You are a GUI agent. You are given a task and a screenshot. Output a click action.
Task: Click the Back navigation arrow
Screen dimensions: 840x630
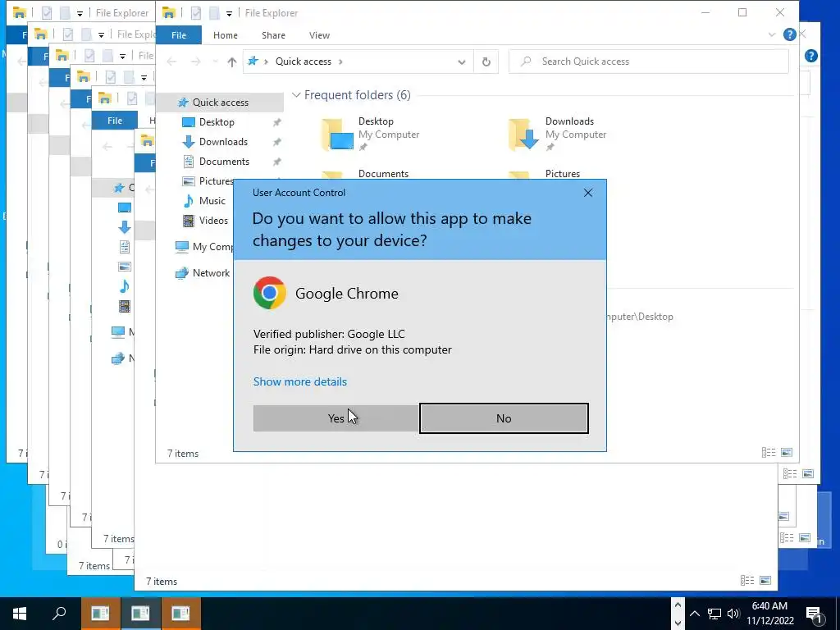point(171,62)
